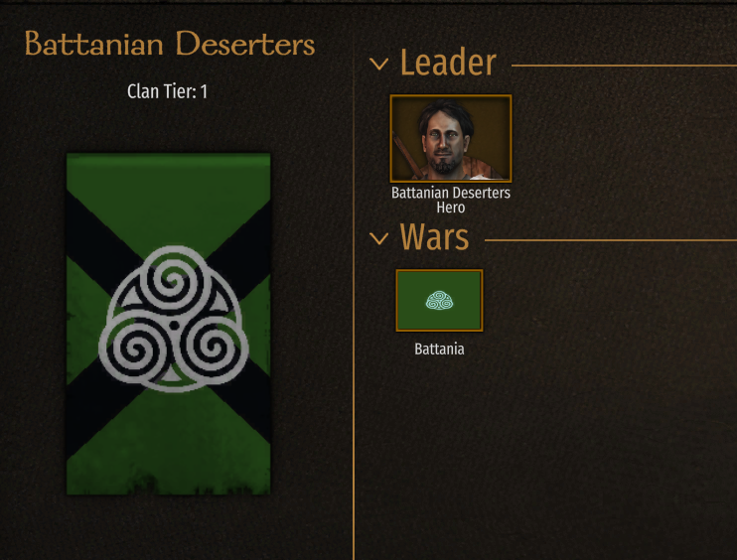
Task: Select the Battanian Deserters Hero name label
Action: [x=451, y=200]
